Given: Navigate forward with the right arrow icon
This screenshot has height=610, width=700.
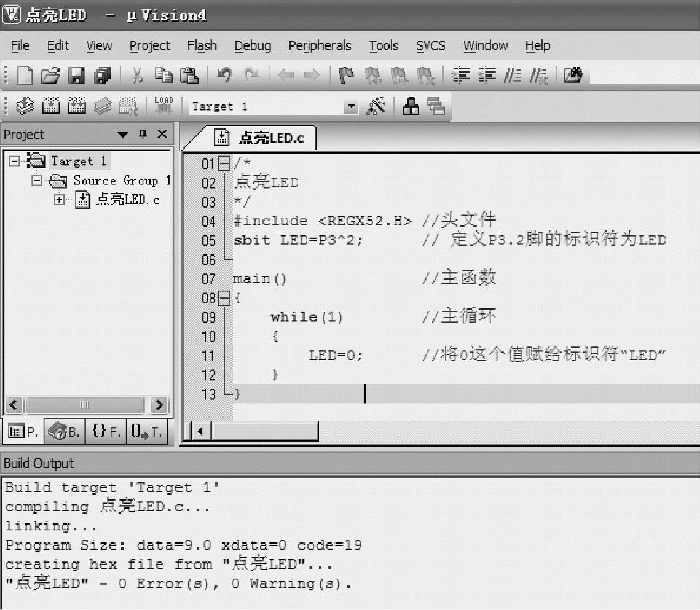Looking at the screenshot, I should click(x=312, y=76).
